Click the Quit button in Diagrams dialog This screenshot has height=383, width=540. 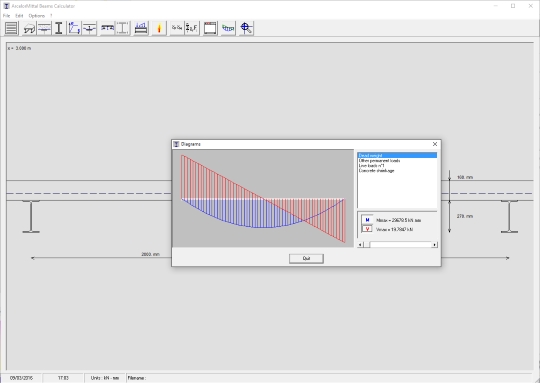coord(306,258)
